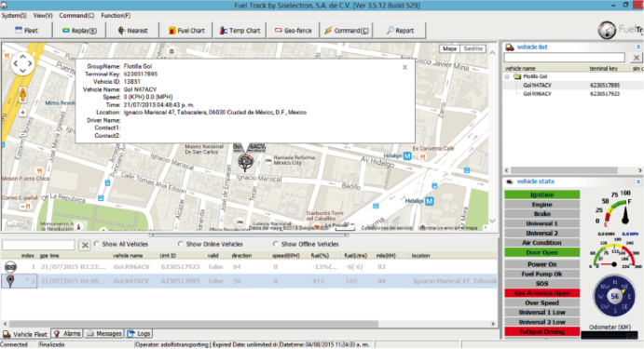
Task: Switch map to Satélite view
Action: click(473, 48)
